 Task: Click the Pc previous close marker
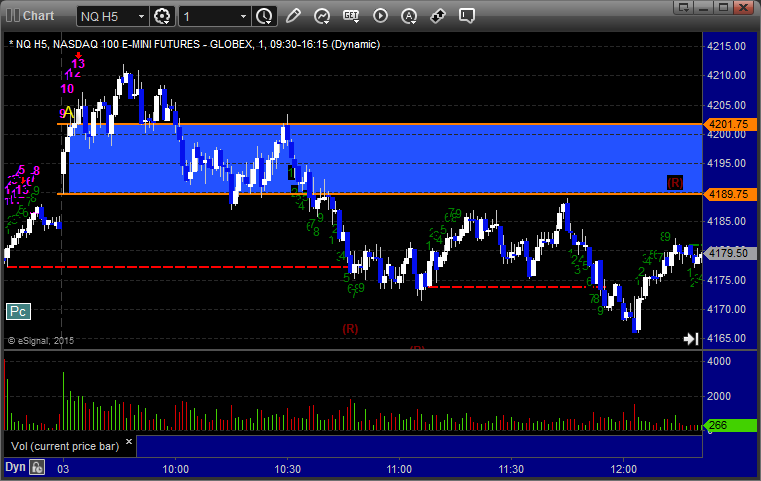(x=18, y=312)
